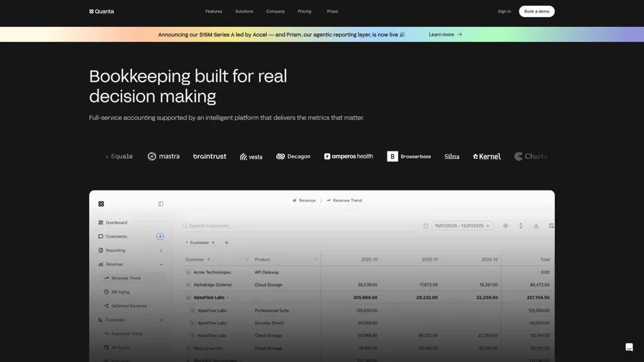Viewport: 644px width, 362px height.
Task: Click the Equals customer logo
Action: (x=119, y=156)
